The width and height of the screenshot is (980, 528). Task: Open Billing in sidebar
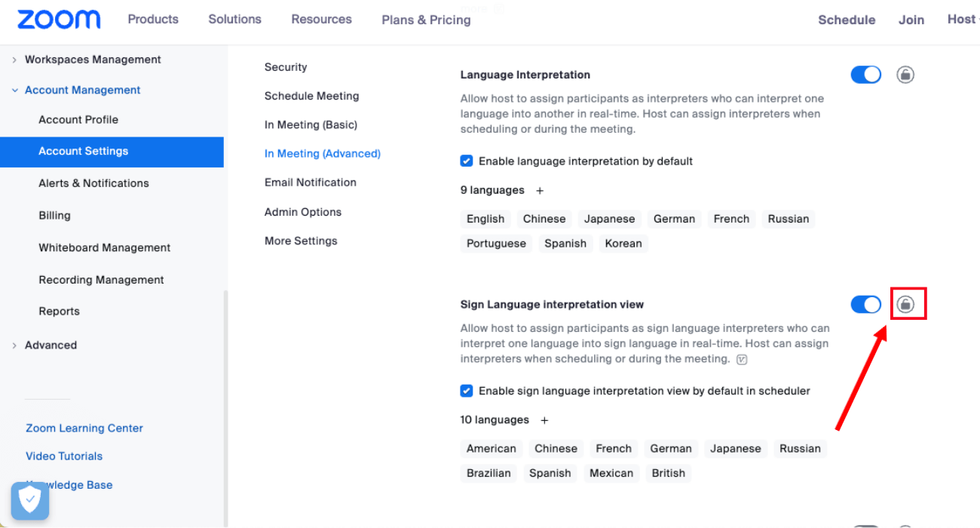[x=54, y=216]
